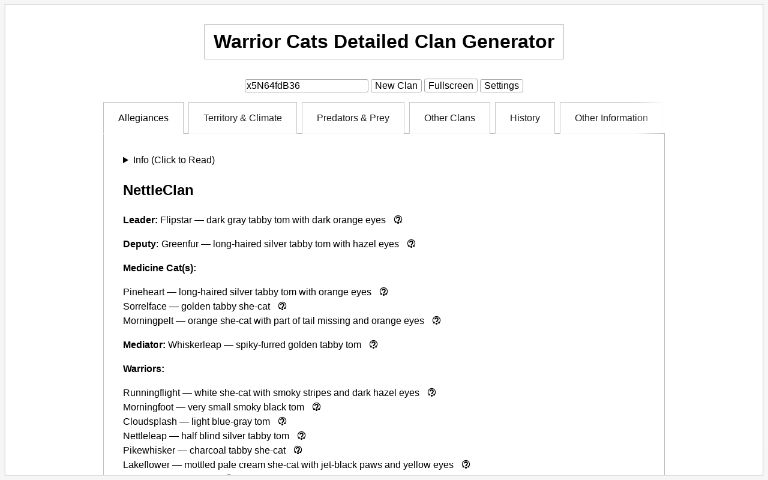The width and height of the screenshot is (768, 480).
Task: Open the info icon for Cloudsplash
Action: click(282, 422)
